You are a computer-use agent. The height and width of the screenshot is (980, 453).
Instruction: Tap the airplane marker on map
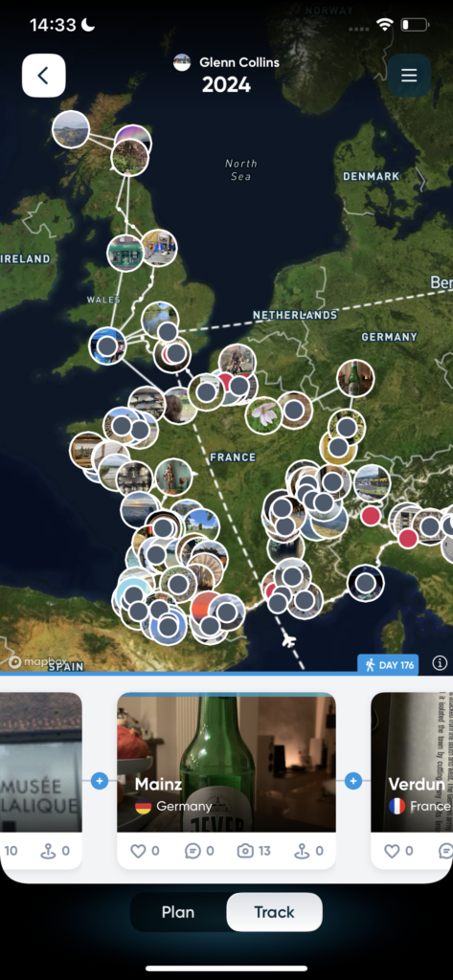tap(288, 640)
